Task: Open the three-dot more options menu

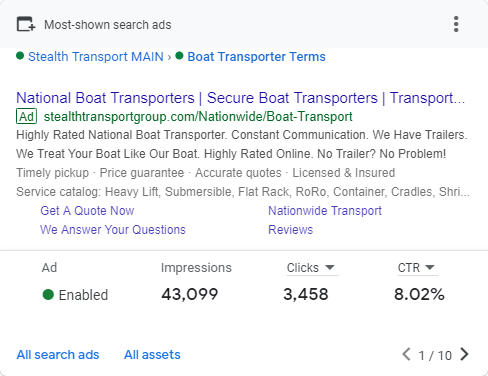Action: tap(456, 24)
